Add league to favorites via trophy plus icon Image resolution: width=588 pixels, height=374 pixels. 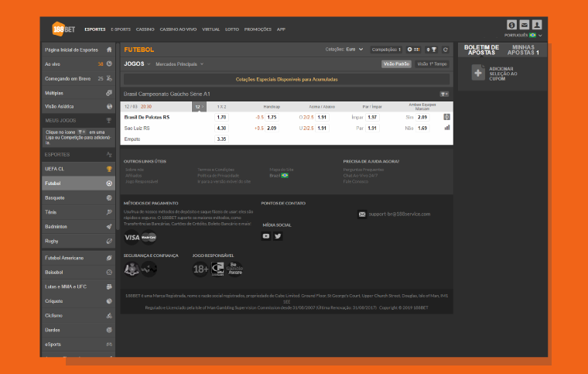coord(444,94)
